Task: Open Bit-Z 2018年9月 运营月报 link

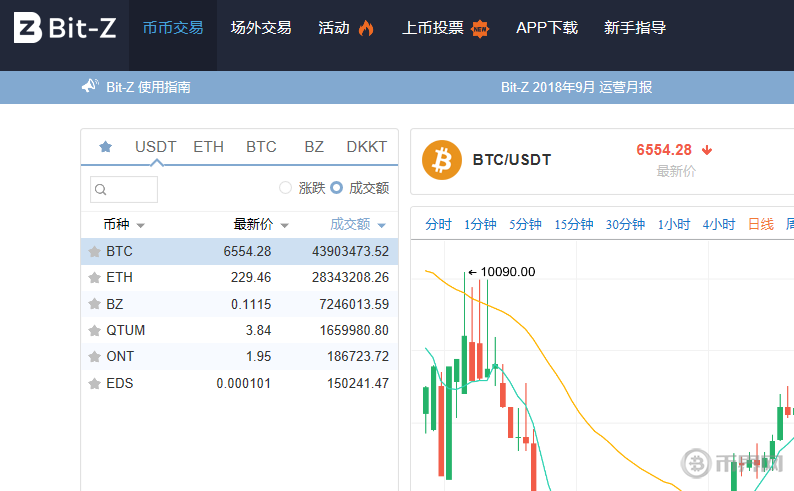Action: 576,87
